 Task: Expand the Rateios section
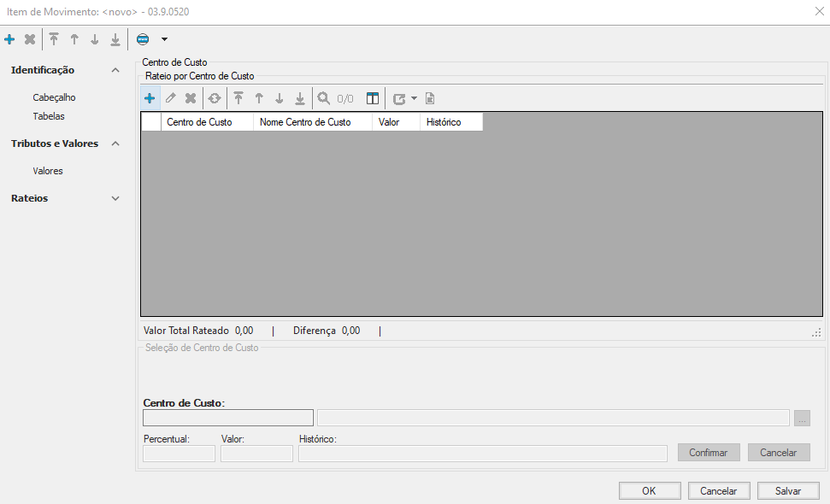click(x=115, y=198)
